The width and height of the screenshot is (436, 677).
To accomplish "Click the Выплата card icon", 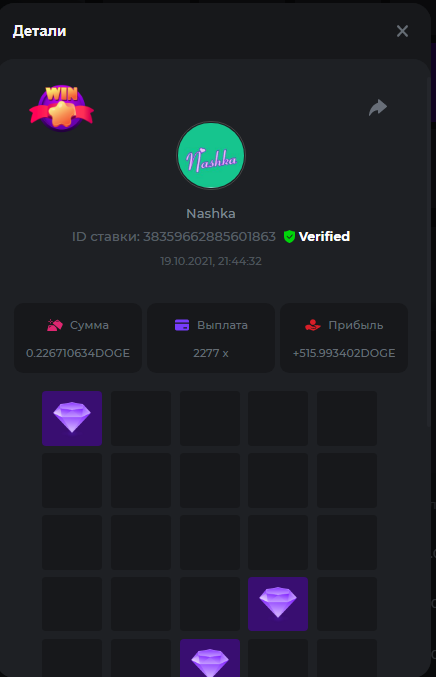I will point(182,325).
